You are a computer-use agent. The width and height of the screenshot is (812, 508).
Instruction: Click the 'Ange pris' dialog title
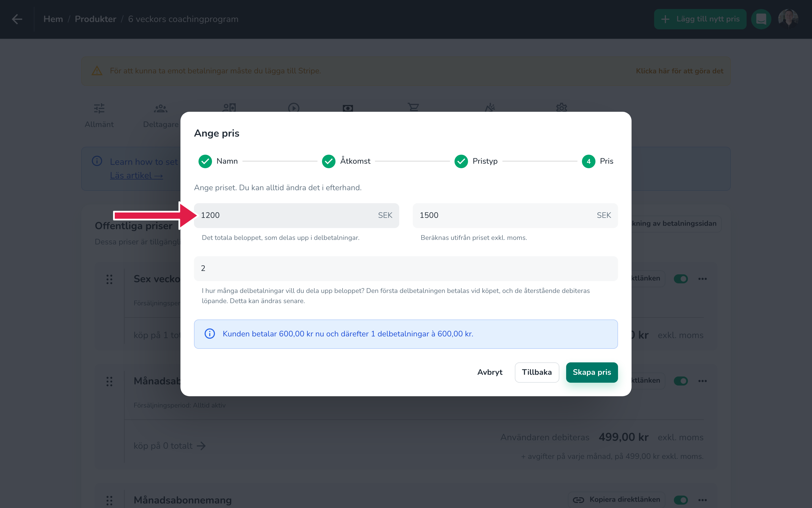tap(217, 133)
